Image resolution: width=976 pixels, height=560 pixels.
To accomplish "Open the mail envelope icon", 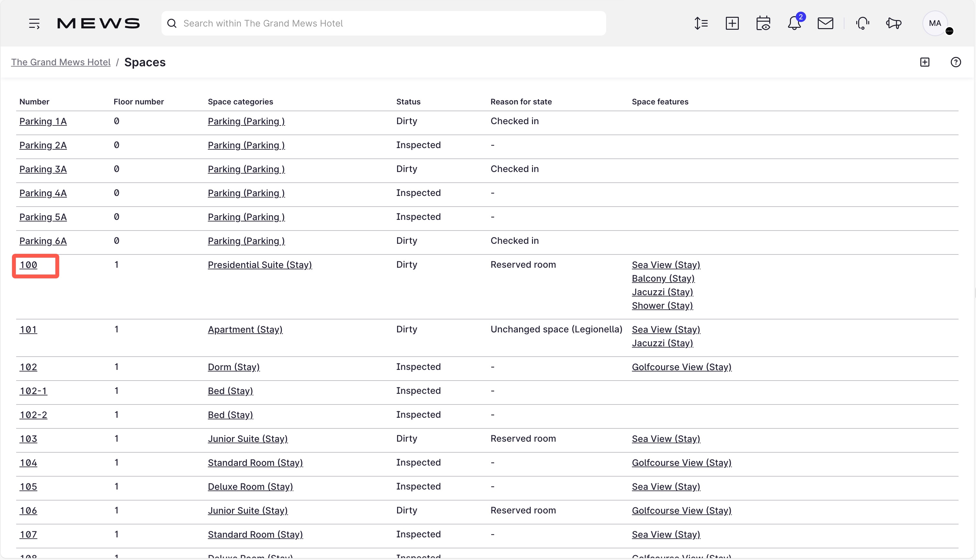I will pyautogui.click(x=825, y=24).
